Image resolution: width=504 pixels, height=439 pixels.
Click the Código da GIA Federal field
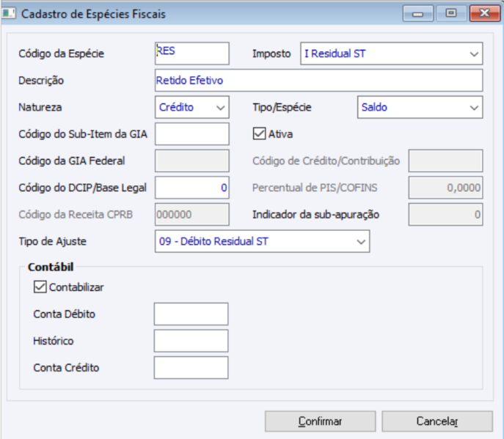tap(192, 161)
